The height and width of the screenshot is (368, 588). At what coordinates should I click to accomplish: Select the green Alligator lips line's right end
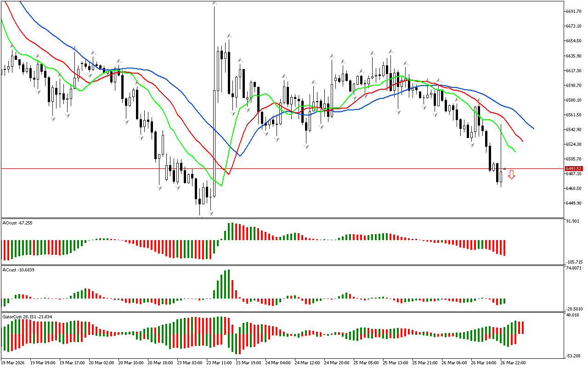pyautogui.click(x=514, y=151)
